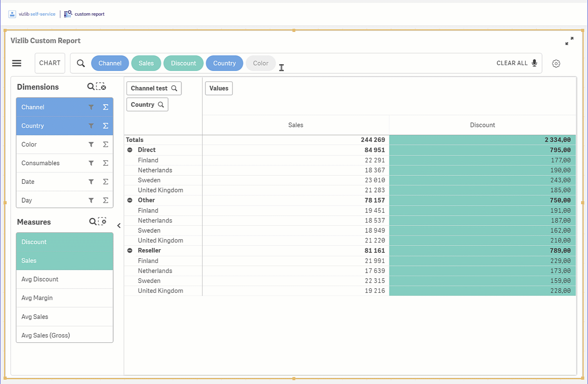Viewport: 588px width, 384px height.
Task: Click the microphone voice search icon
Action: (534, 63)
